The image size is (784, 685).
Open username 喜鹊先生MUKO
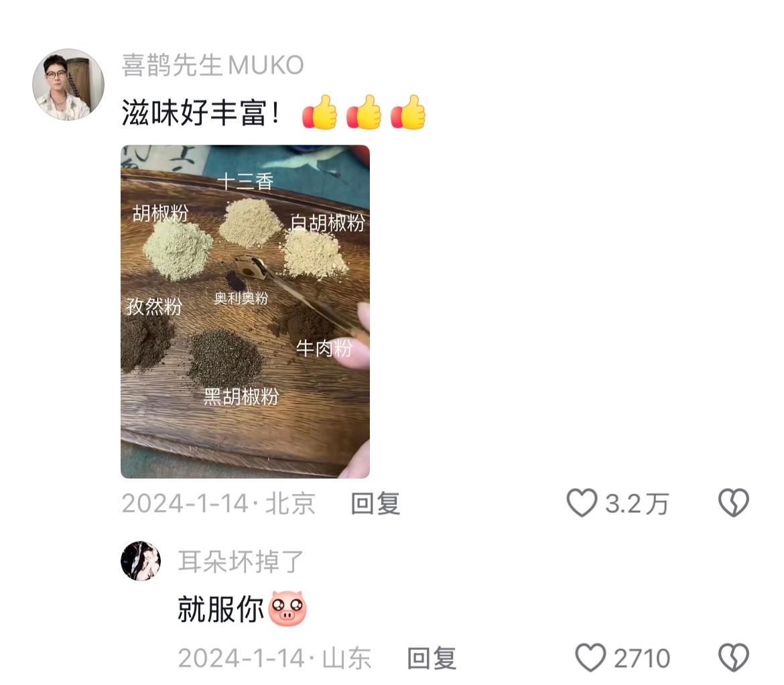(x=213, y=65)
